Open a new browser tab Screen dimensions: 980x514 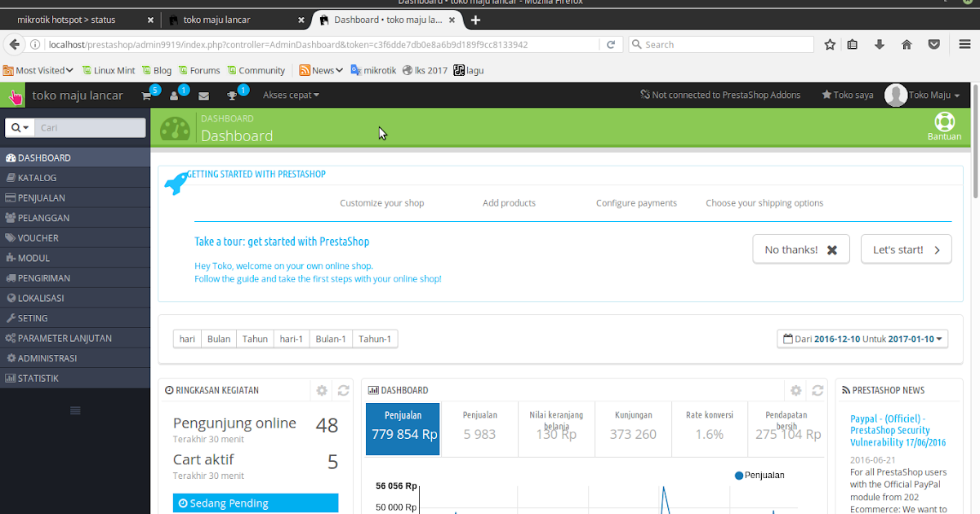point(475,20)
